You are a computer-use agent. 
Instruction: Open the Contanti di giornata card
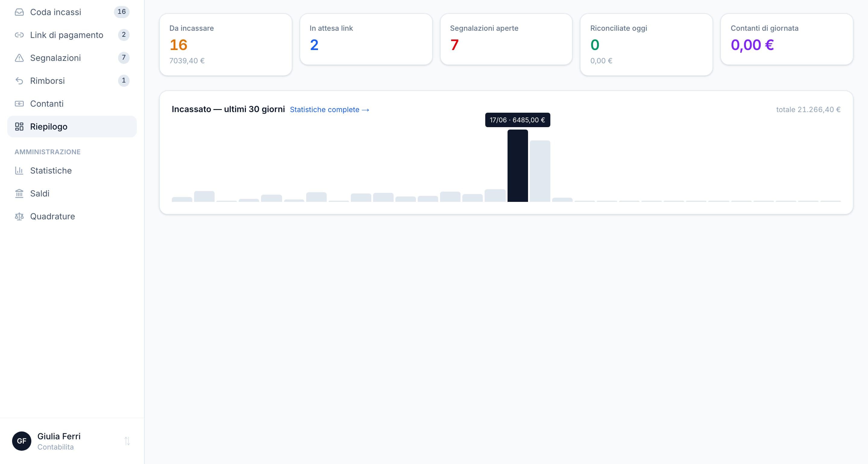[787, 39]
